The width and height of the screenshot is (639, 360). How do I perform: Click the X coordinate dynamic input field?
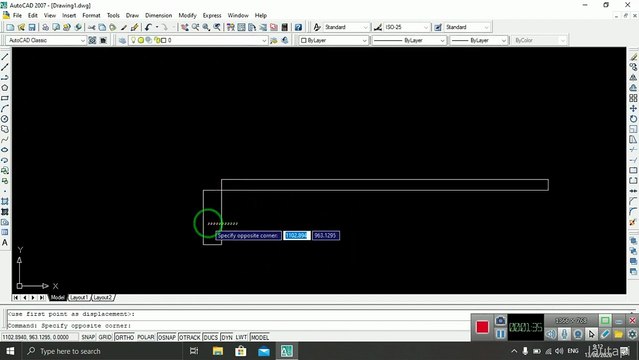point(297,236)
